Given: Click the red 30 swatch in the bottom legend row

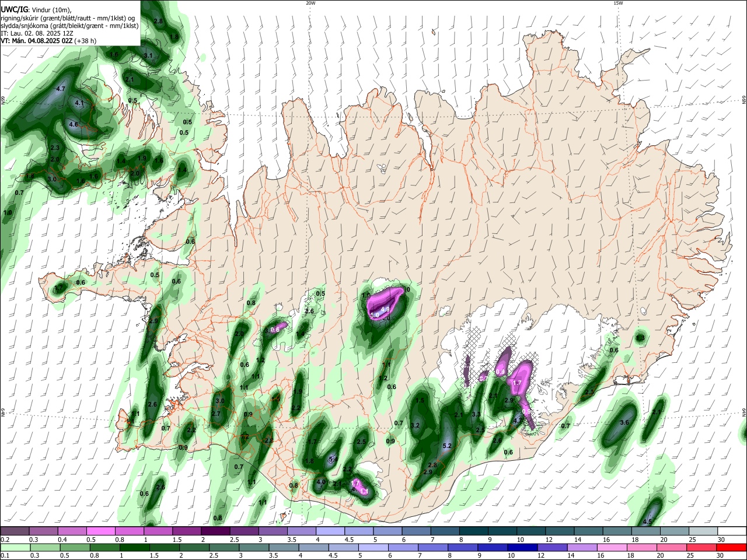Looking at the screenshot, I should [731, 547].
